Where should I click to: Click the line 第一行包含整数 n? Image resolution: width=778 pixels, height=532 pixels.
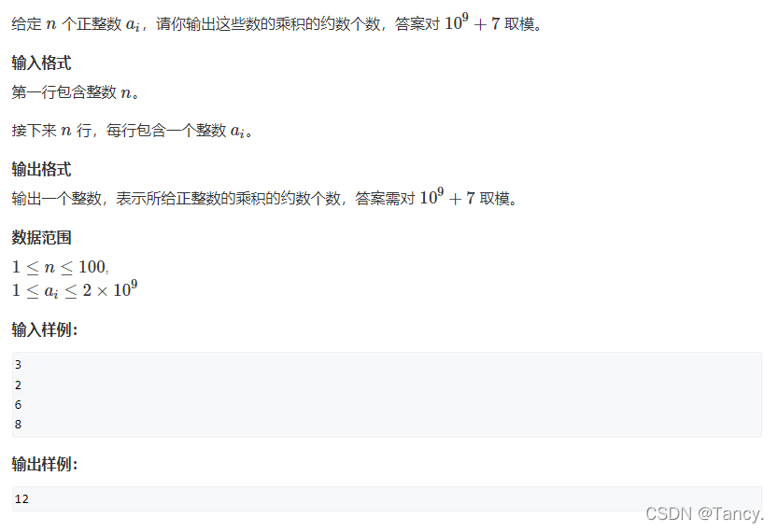[76, 92]
